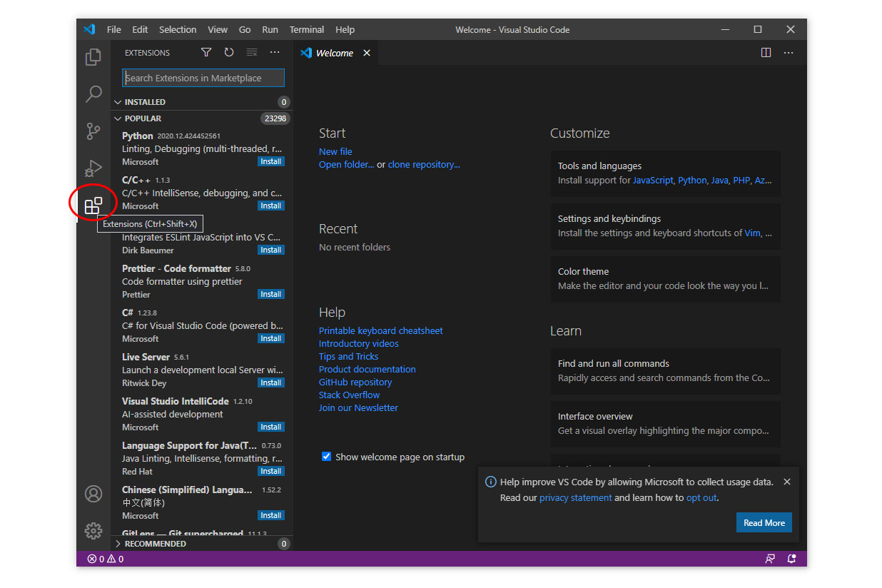Open the Go menu
Image resolution: width=882 pixels, height=588 pixels.
point(245,29)
